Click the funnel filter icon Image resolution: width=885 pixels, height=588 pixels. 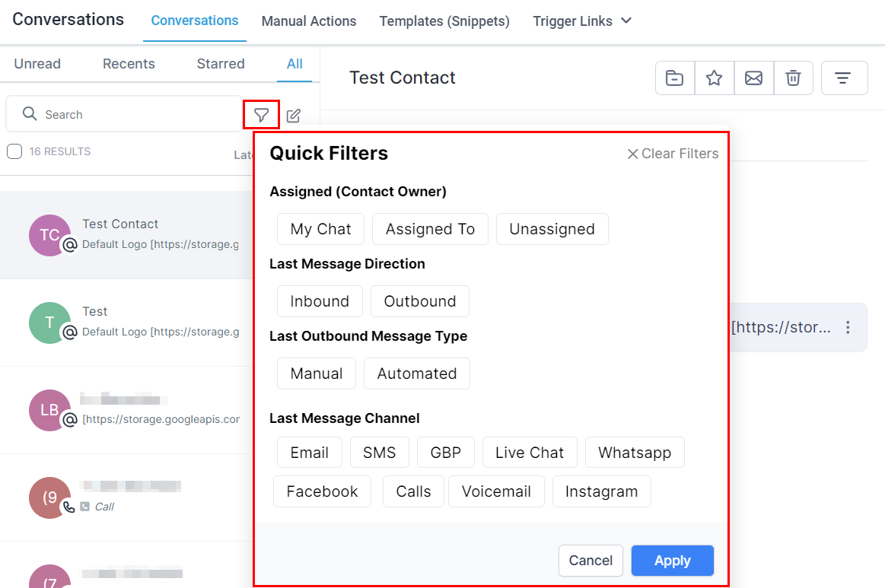coord(262,115)
